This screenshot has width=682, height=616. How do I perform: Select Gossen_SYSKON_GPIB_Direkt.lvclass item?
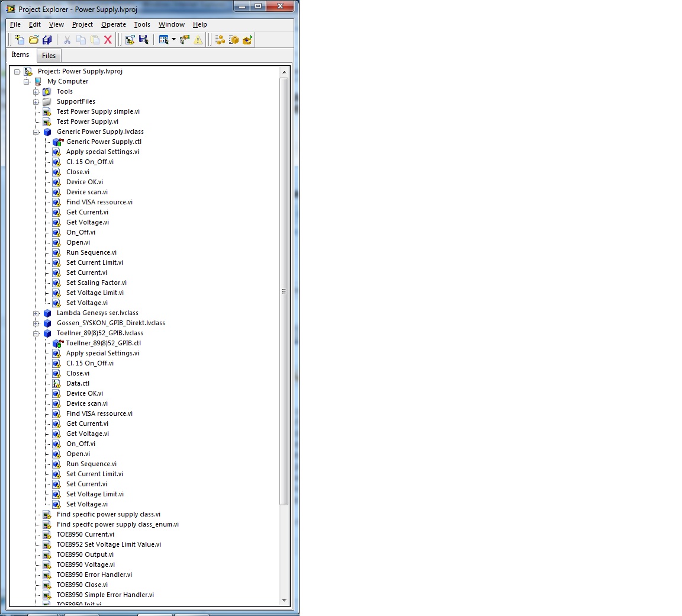111,323
